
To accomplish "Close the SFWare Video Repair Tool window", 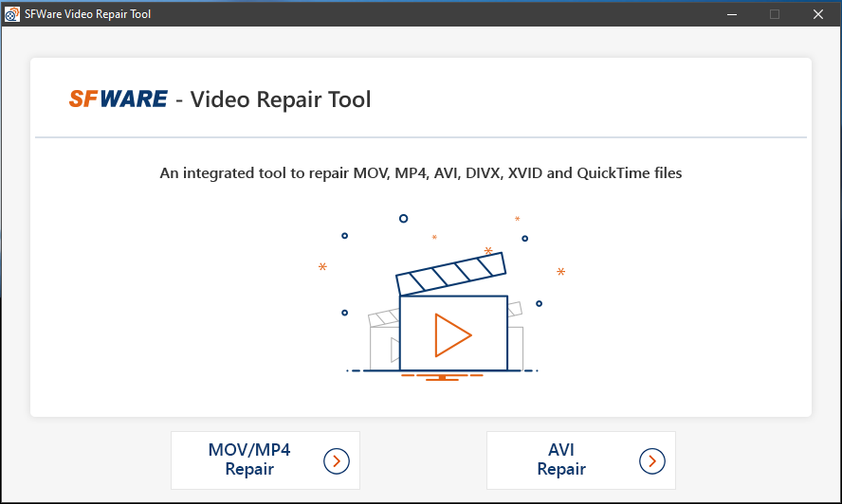I will 818,14.
